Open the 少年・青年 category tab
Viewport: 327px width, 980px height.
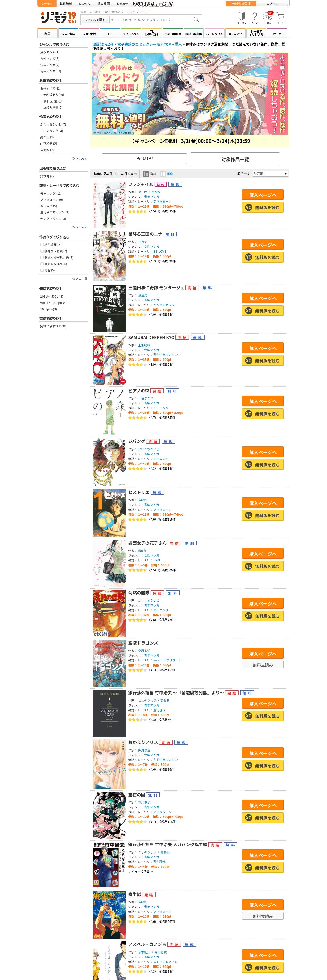coord(69,34)
